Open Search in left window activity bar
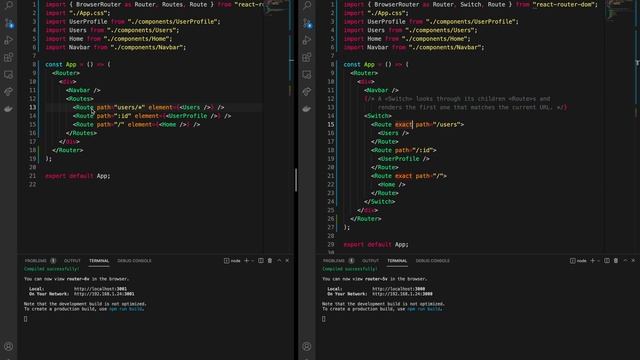This screenshot has height=360, width=640. pyautogui.click(x=9, y=5)
